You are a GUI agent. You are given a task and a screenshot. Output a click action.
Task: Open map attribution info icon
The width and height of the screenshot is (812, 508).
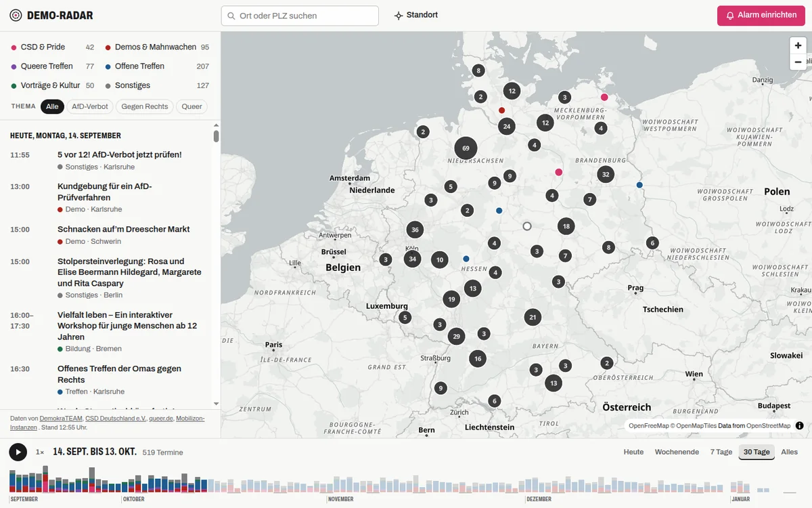coord(799,426)
